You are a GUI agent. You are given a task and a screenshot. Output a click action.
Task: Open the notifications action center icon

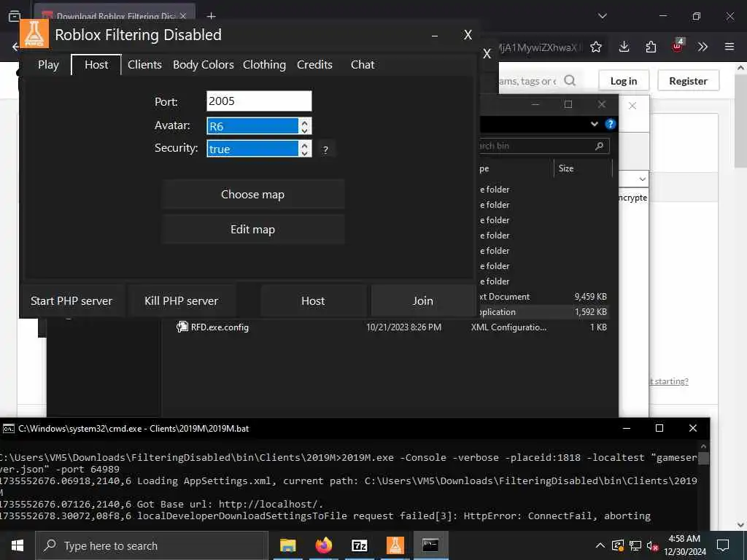click(x=723, y=545)
